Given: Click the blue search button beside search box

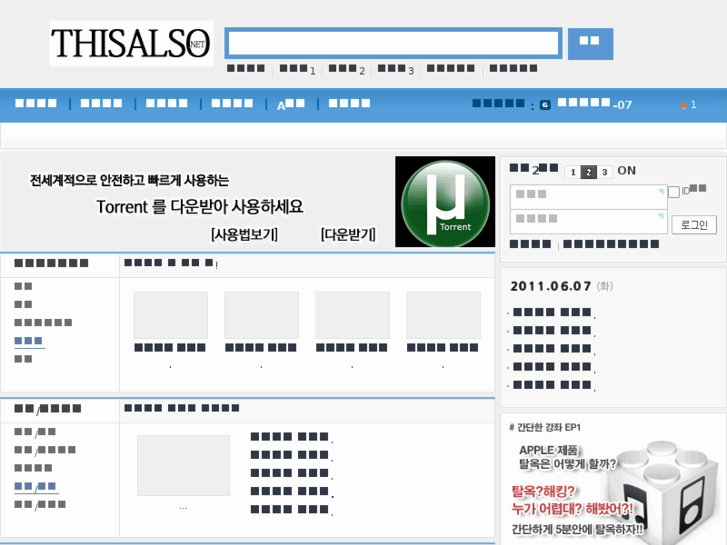Looking at the screenshot, I should coord(590,44).
